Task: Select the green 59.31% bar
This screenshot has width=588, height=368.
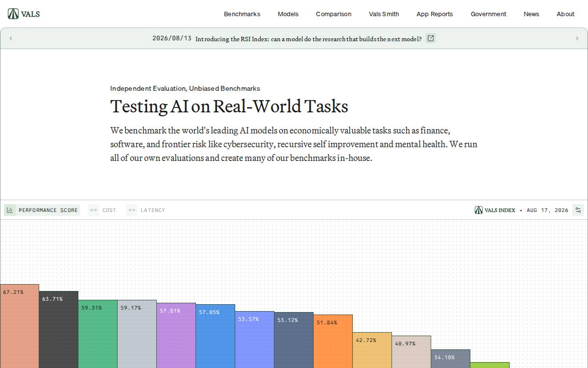Action: tap(98, 334)
